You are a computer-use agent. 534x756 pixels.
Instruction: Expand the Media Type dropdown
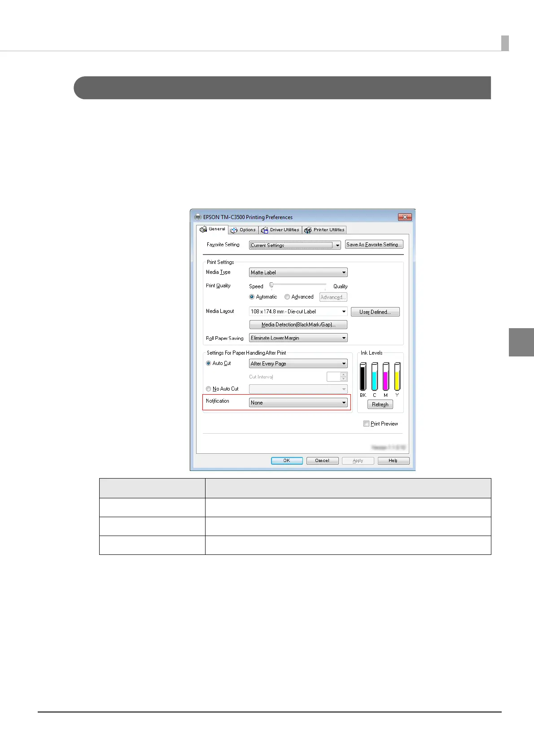298,273
